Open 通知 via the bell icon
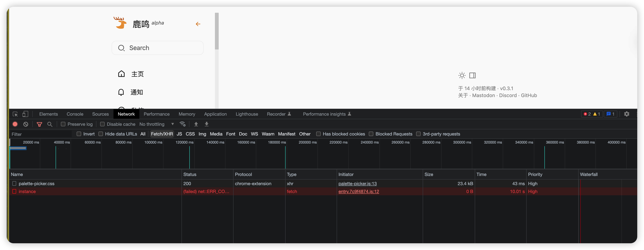 (x=121, y=92)
